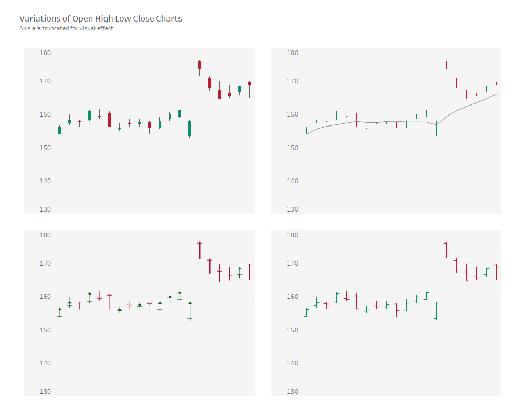Image resolution: width=525 pixels, height=420 pixels.
Task: Click the 170 axis label in top-right chart
Action: click(x=292, y=81)
